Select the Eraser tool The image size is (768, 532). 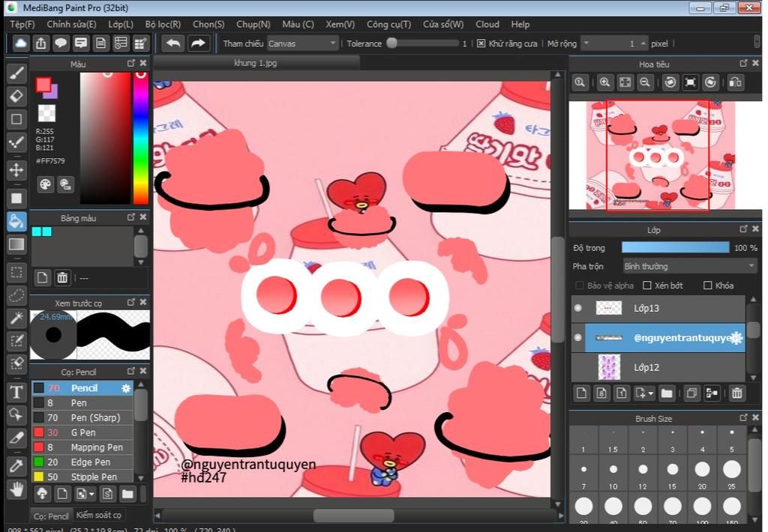pos(16,96)
